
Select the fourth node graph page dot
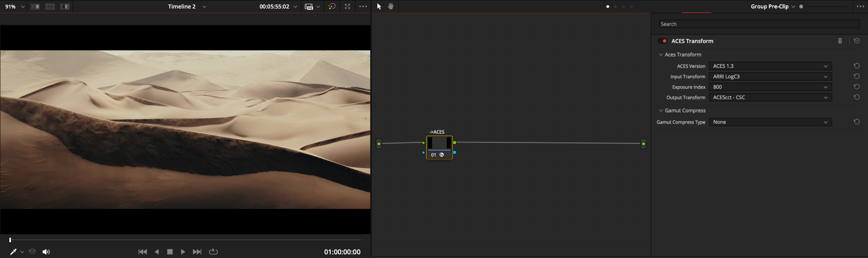631,7
